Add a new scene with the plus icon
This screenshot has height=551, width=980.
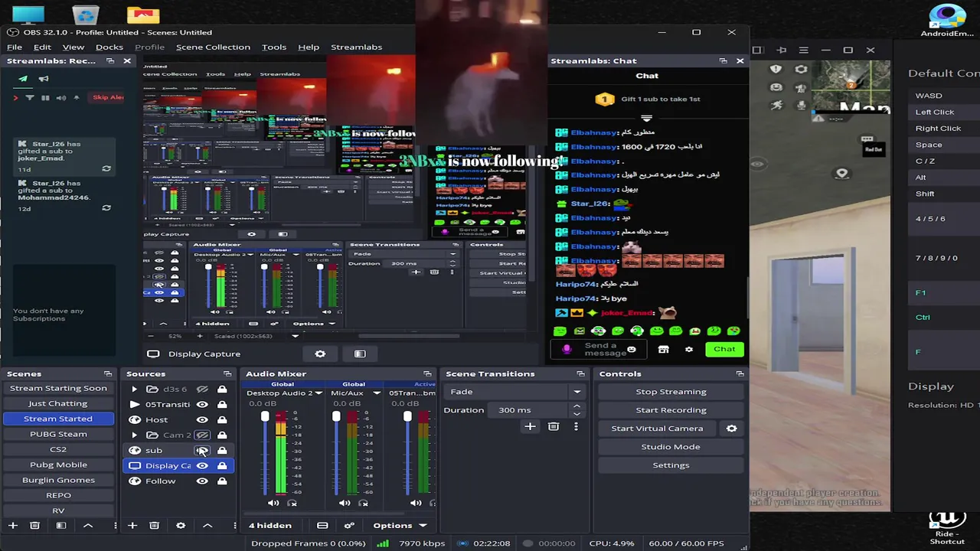point(12,526)
